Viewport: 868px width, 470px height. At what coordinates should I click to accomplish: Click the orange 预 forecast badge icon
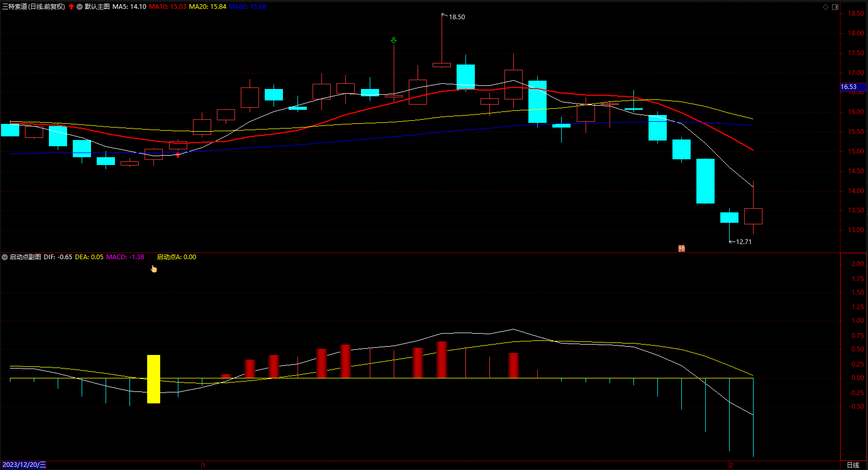[681, 248]
